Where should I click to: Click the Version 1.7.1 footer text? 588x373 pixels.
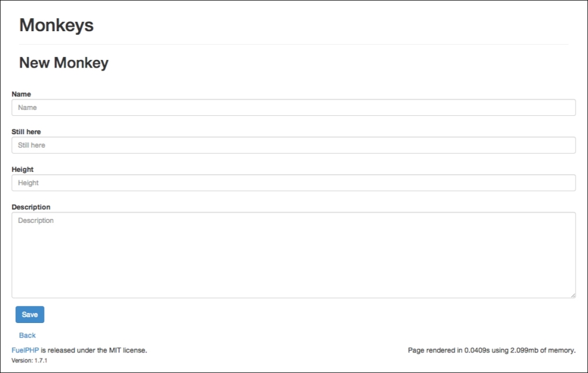click(29, 361)
